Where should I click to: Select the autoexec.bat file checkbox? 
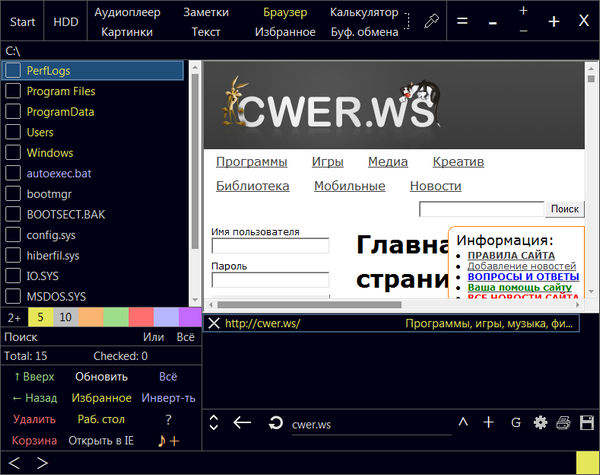[13, 173]
